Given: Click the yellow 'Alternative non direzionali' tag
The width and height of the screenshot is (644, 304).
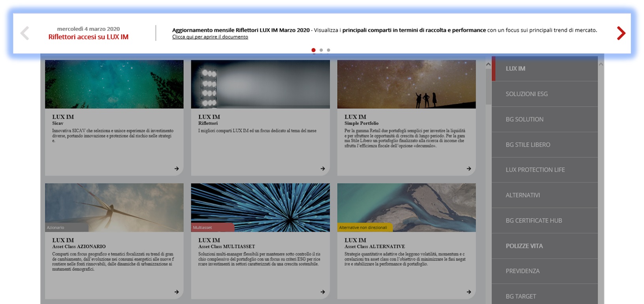Looking at the screenshot, I should point(365,227).
